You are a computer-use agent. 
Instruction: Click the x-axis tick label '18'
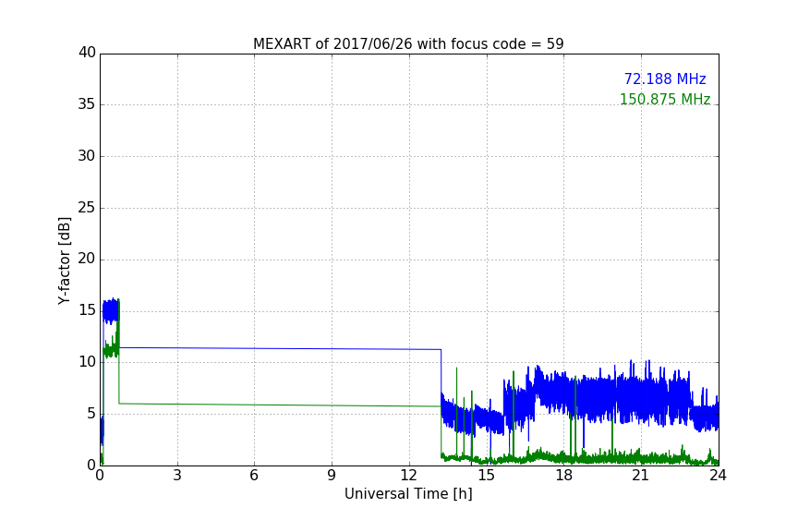click(x=563, y=476)
